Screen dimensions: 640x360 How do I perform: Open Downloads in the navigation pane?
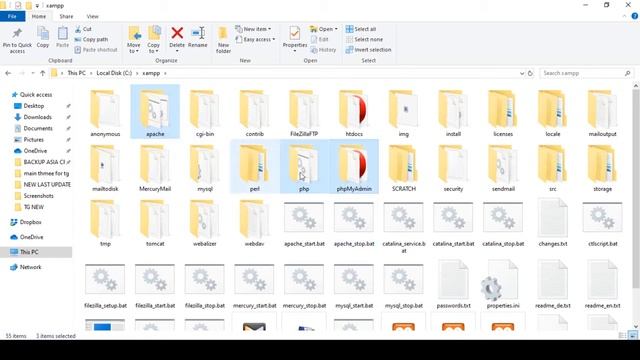pyautogui.click(x=38, y=117)
